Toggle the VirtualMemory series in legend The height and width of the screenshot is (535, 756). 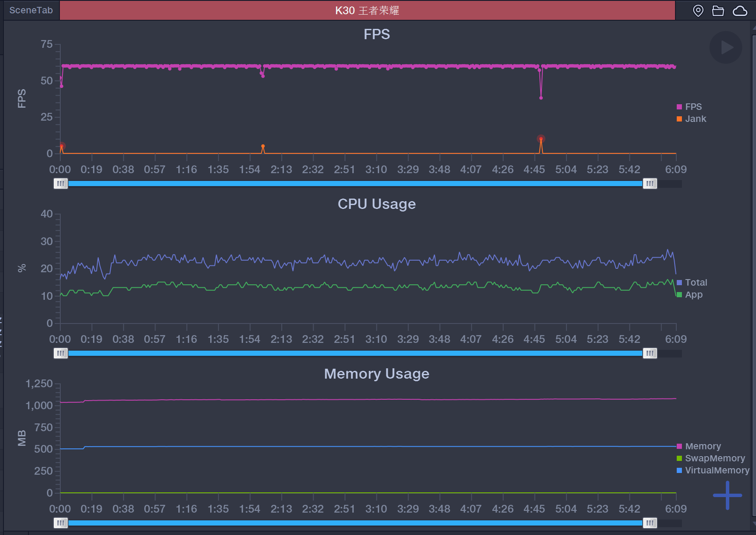pyautogui.click(x=713, y=470)
